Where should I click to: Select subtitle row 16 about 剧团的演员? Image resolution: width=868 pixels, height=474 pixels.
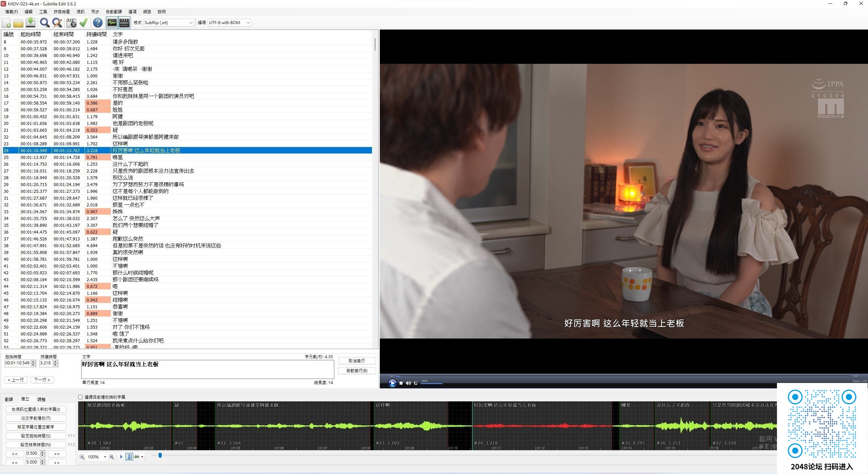188,96
